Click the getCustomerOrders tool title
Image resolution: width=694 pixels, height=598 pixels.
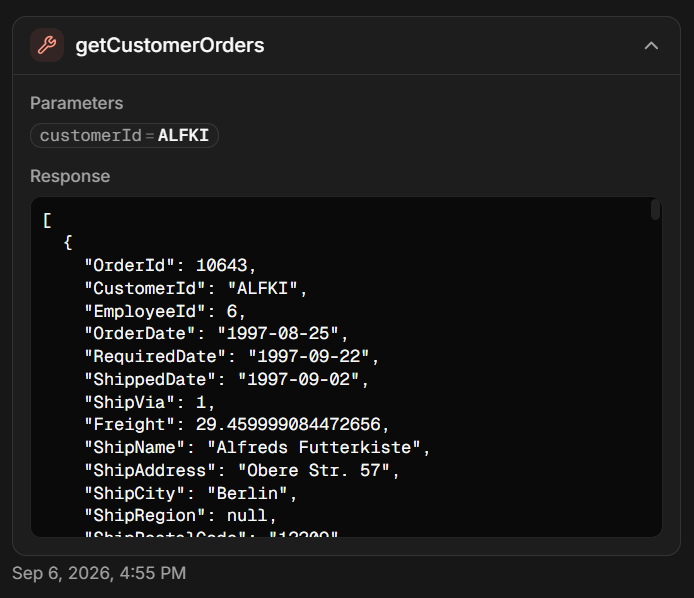click(x=170, y=45)
